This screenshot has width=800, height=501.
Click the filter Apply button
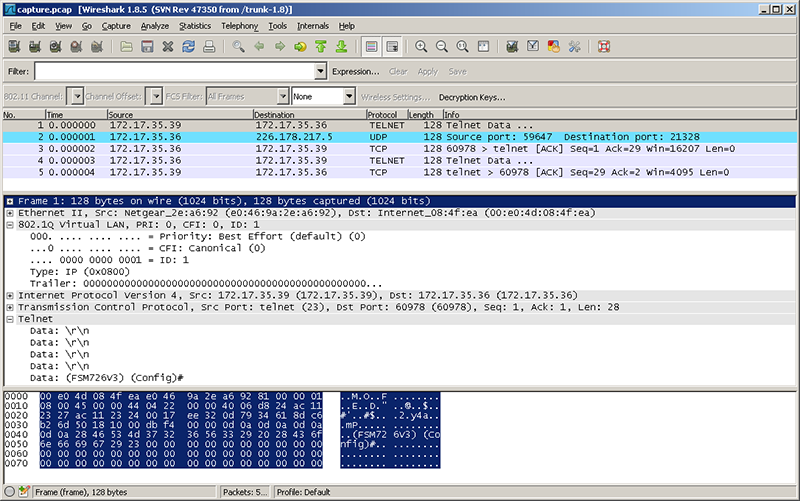coord(428,71)
